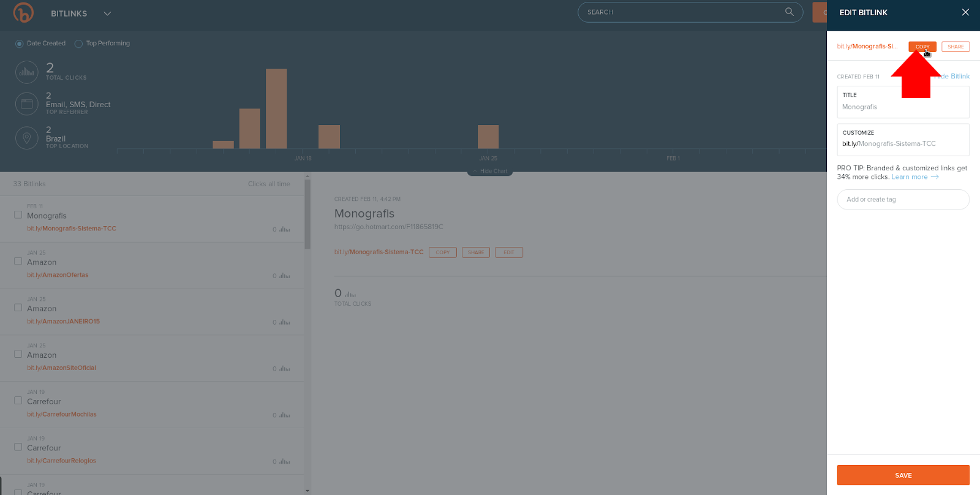Click the arrow icon after Learn more
The image size is (980, 495).
[935, 177]
